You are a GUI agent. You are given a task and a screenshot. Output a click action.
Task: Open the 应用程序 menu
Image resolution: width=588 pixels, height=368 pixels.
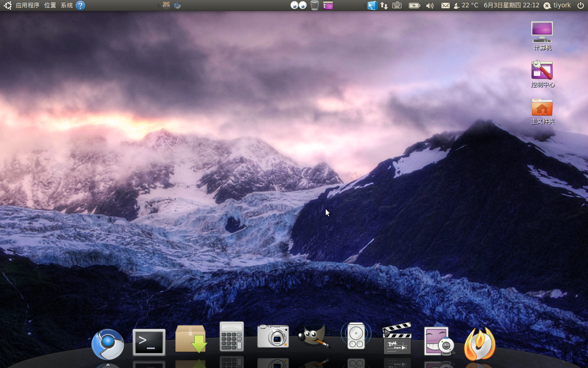(x=28, y=6)
